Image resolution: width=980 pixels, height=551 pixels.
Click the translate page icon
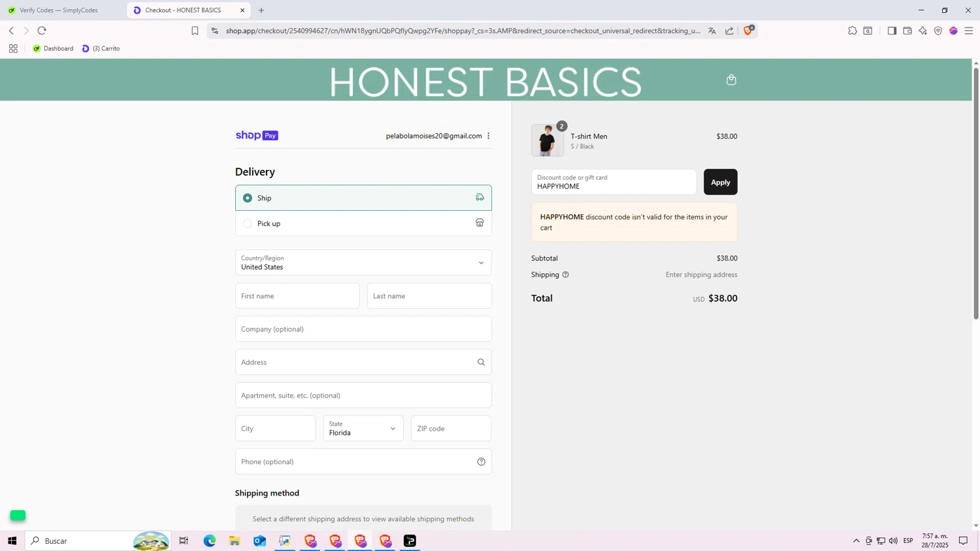coord(712,31)
